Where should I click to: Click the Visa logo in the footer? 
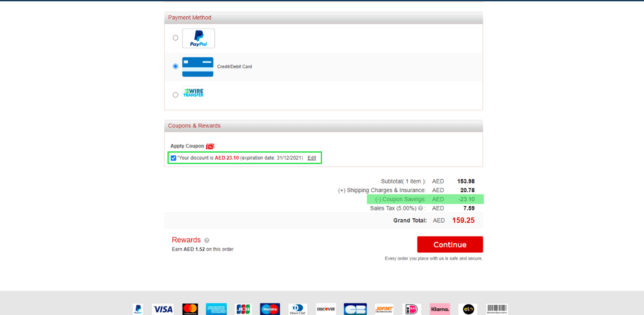click(x=163, y=309)
